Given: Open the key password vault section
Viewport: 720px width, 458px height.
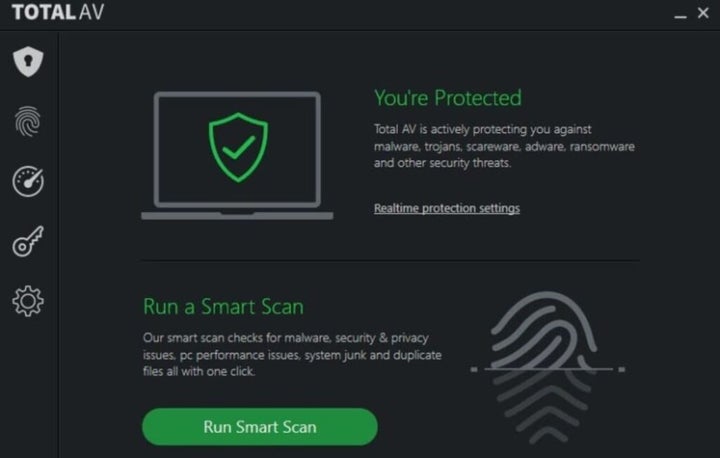Looking at the screenshot, I should pyautogui.click(x=28, y=241).
